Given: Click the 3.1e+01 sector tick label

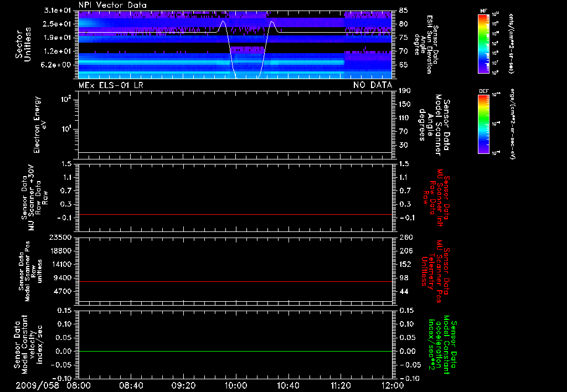Looking at the screenshot, I should click(58, 11).
